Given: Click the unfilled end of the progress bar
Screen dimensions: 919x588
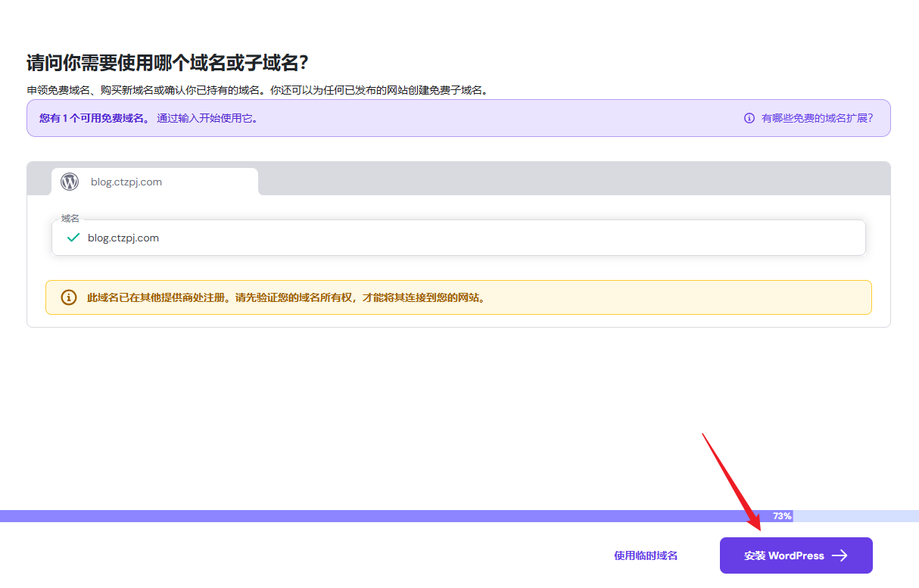Looking at the screenshot, I should (855, 516).
